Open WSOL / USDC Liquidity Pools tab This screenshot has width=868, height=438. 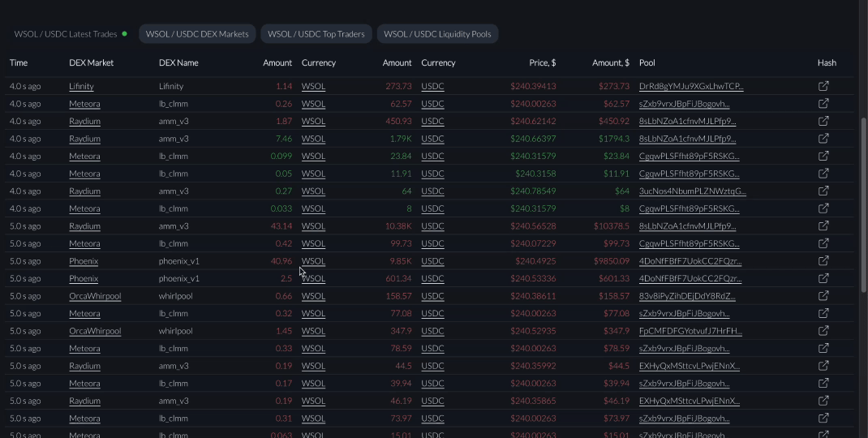pos(437,34)
